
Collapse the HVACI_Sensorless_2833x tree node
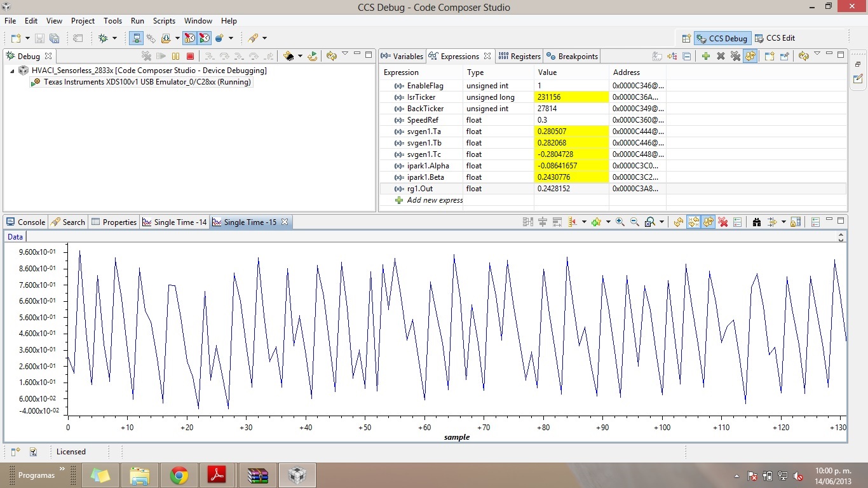tap(13, 71)
